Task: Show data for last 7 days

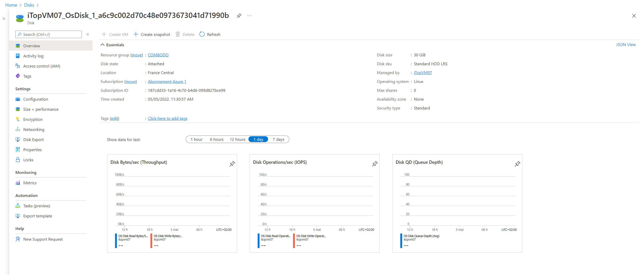Action: [x=278, y=139]
